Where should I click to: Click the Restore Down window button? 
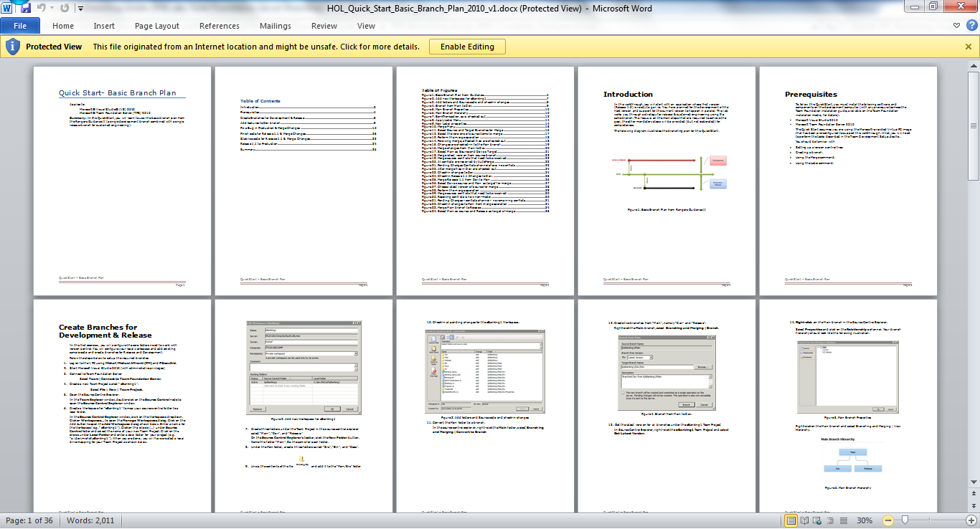pos(935,6)
